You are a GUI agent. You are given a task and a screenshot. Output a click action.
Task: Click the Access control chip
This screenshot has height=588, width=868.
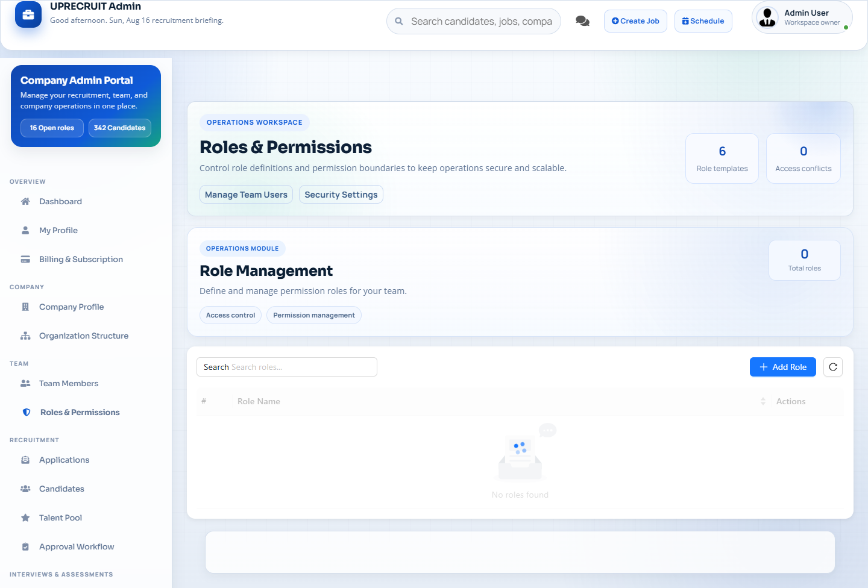tap(230, 315)
